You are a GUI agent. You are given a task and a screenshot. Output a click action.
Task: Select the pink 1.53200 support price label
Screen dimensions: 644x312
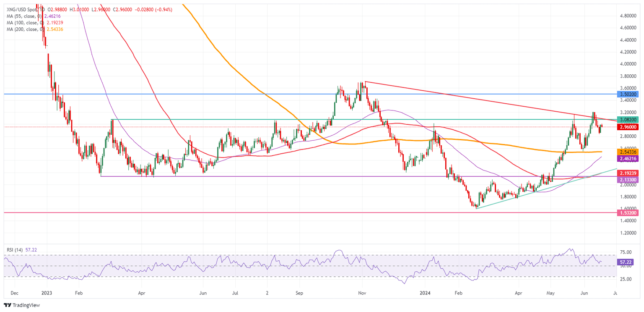point(628,213)
